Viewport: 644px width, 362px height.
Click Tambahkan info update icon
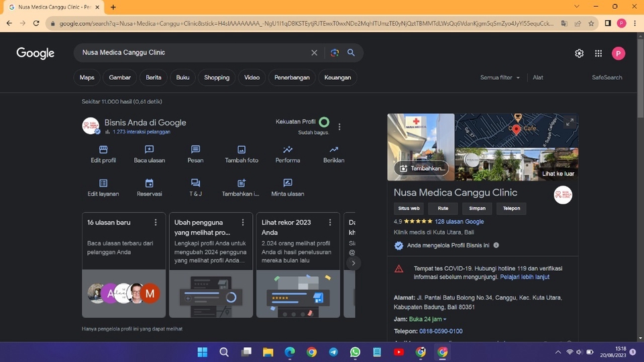(x=241, y=188)
